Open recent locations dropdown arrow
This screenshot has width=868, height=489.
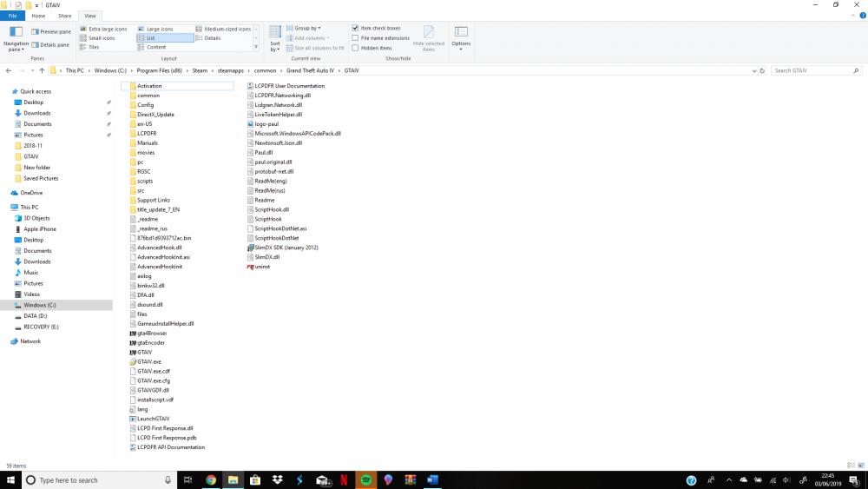tap(33, 71)
